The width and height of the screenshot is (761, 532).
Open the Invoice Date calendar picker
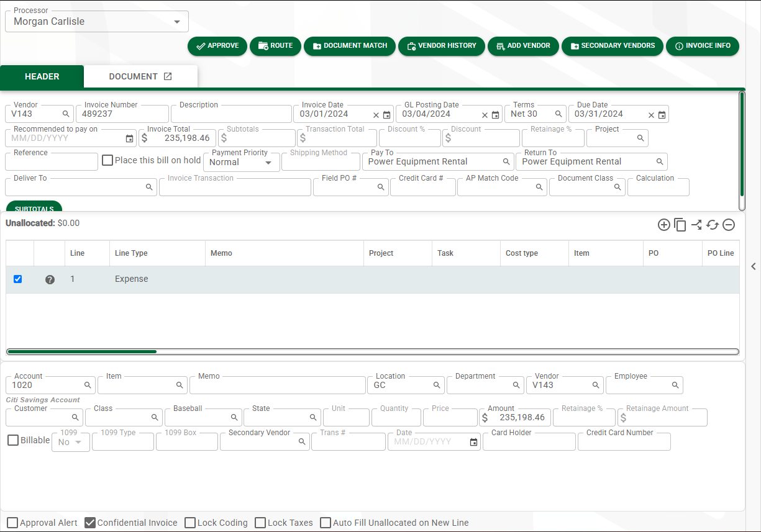[386, 115]
